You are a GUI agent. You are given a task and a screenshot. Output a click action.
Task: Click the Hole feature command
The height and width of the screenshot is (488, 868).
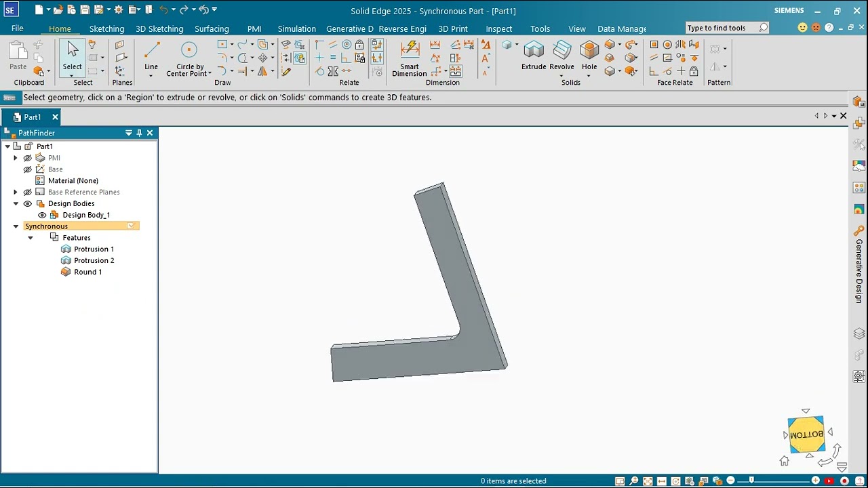589,56
